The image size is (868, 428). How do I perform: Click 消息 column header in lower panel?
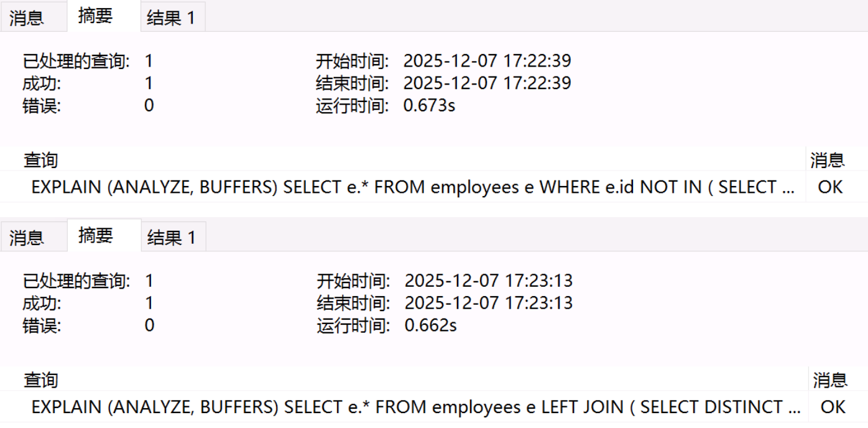830,380
